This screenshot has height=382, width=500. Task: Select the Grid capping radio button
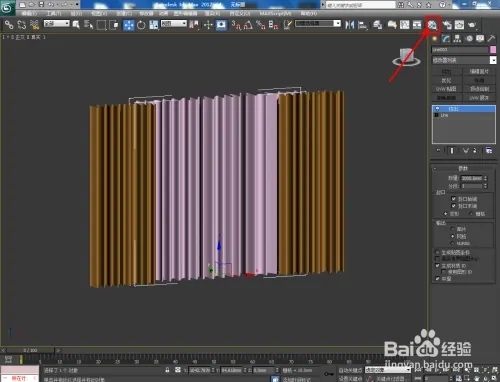(x=471, y=214)
